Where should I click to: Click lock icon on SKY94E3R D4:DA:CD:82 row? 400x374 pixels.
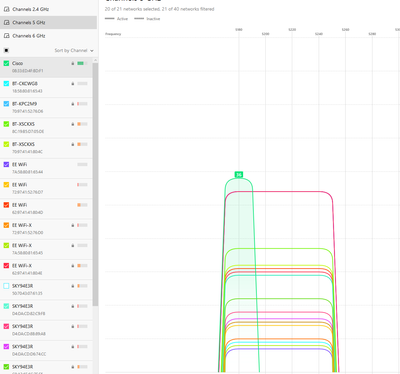click(73, 306)
